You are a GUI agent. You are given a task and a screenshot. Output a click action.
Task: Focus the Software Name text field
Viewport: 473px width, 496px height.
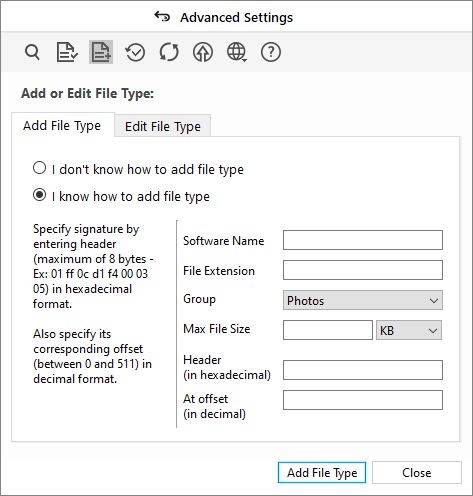(x=363, y=240)
